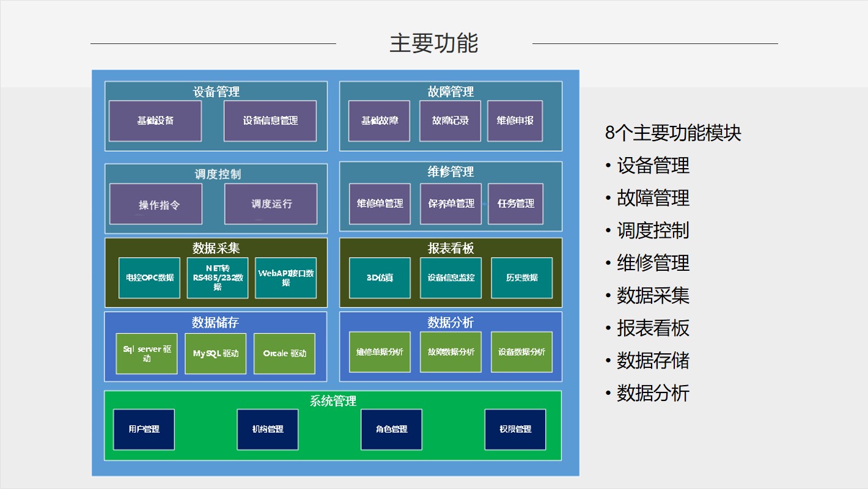Select the 基础设备 box

coord(155,121)
